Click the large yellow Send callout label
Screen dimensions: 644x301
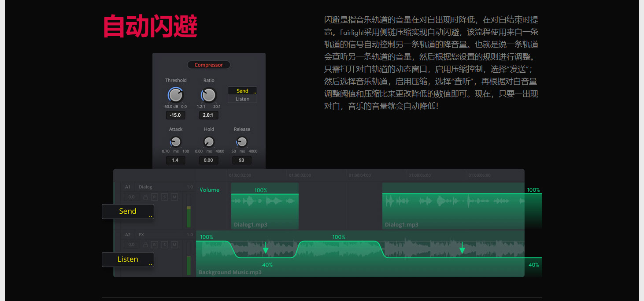pos(128,212)
